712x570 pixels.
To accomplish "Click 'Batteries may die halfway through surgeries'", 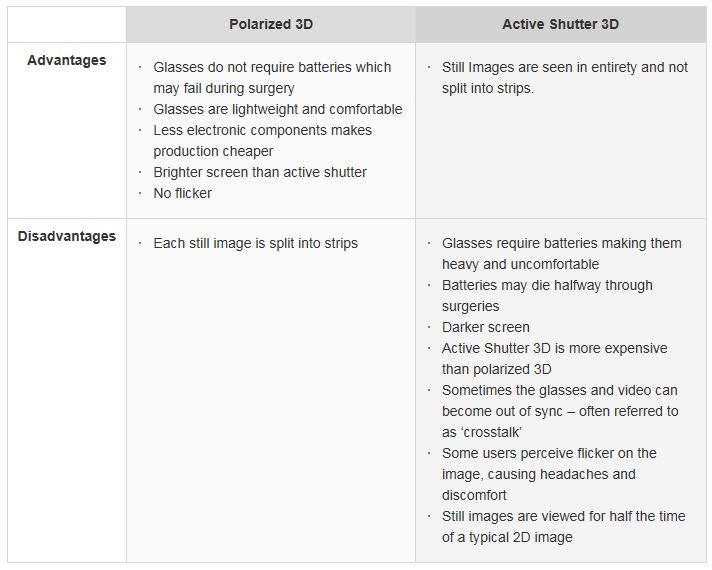I will 547,296.
